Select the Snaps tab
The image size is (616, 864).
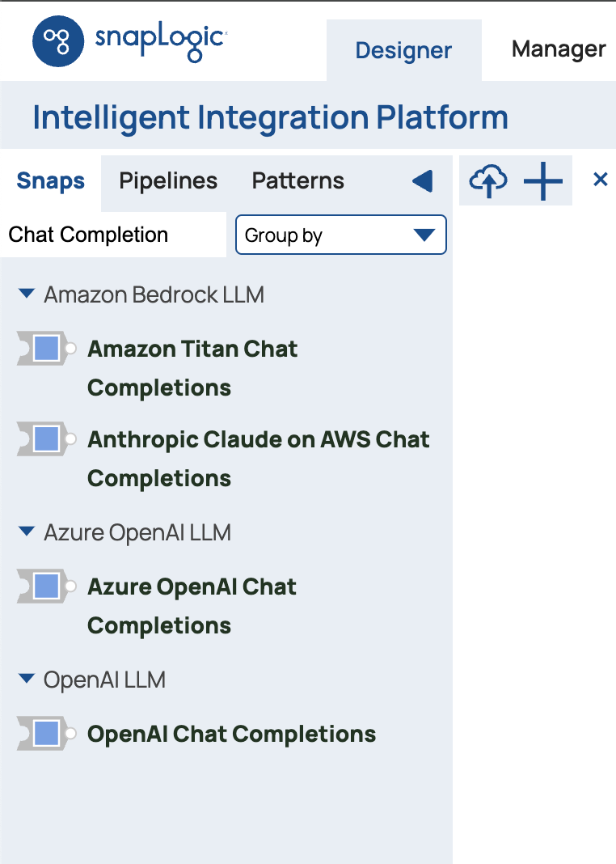pyautogui.click(x=50, y=181)
